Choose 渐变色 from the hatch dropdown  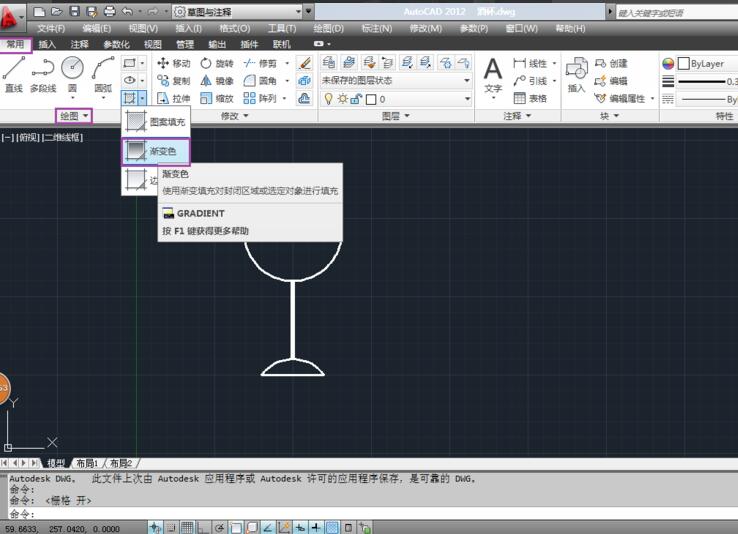coord(156,151)
